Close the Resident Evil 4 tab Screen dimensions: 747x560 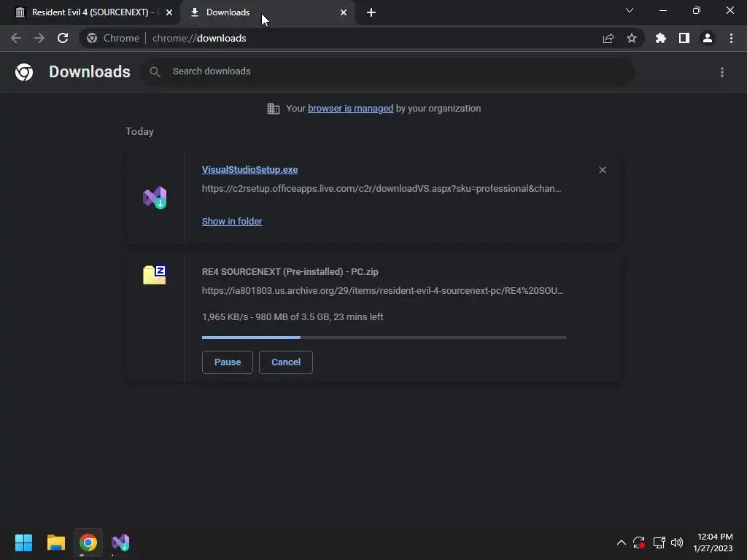(169, 12)
